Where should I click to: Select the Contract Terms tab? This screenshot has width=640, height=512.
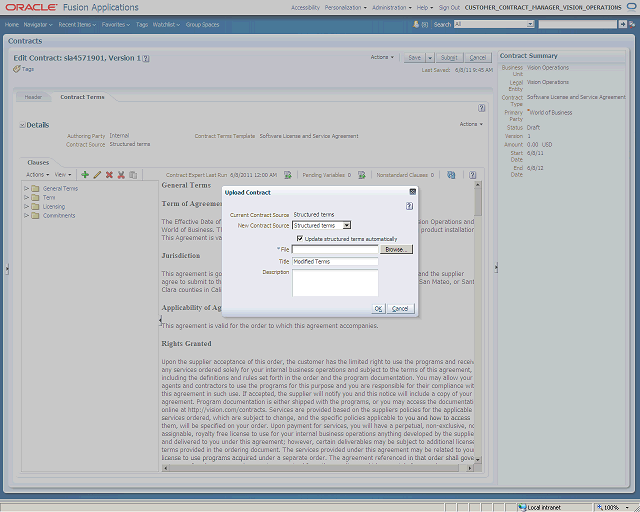click(82, 97)
